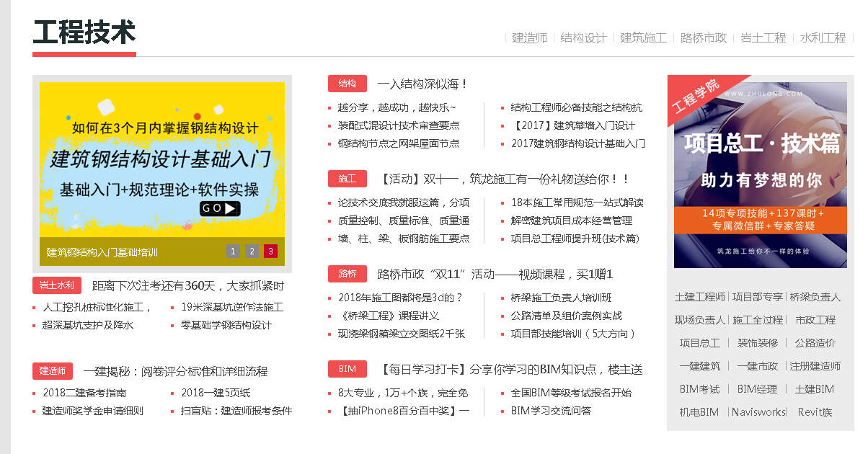Open link 建造师奖学金申请细则
Screen dimensions: 868x454
pyautogui.click(x=93, y=411)
